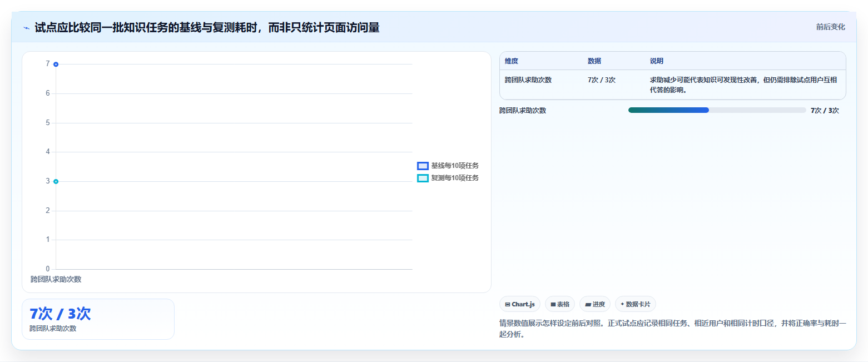Click the 7次 / 3次 value beside progress bar
868x362 pixels.
pyautogui.click(x=825, y=110)
